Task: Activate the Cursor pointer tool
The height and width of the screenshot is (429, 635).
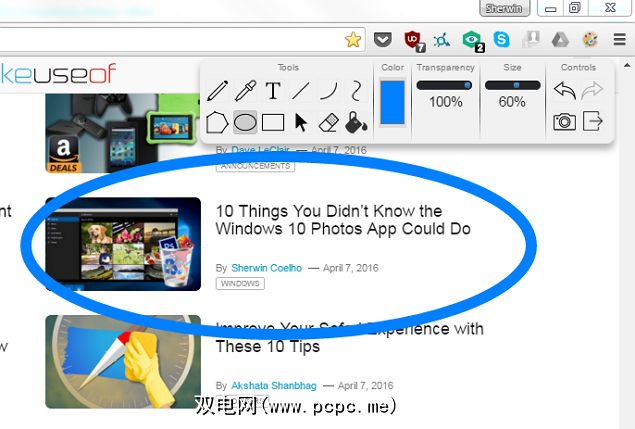Action: tap(300, 122)
